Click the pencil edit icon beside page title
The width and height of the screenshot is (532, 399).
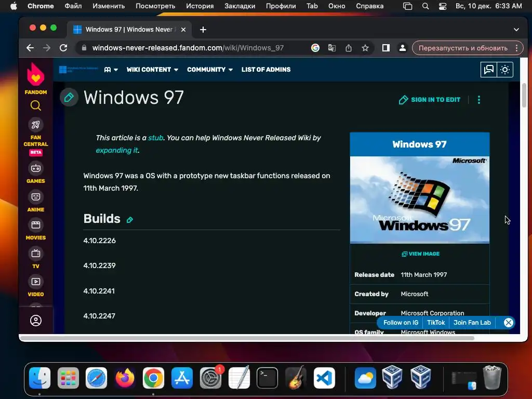click(x=69, y=98)
